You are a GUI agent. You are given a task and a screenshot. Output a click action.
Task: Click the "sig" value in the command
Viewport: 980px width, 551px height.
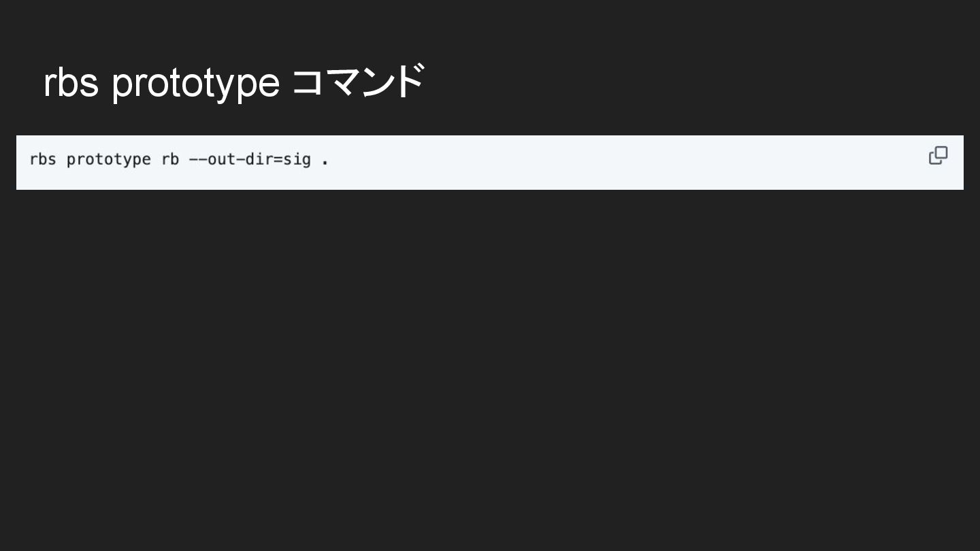(x=297, y=159)
